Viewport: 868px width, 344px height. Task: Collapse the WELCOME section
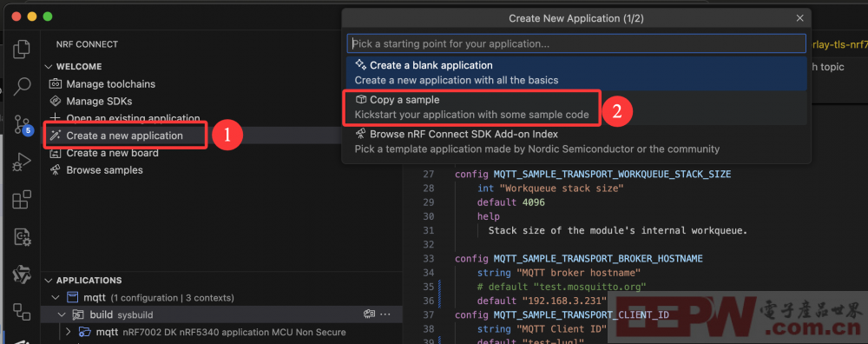[x=48, y=67]
